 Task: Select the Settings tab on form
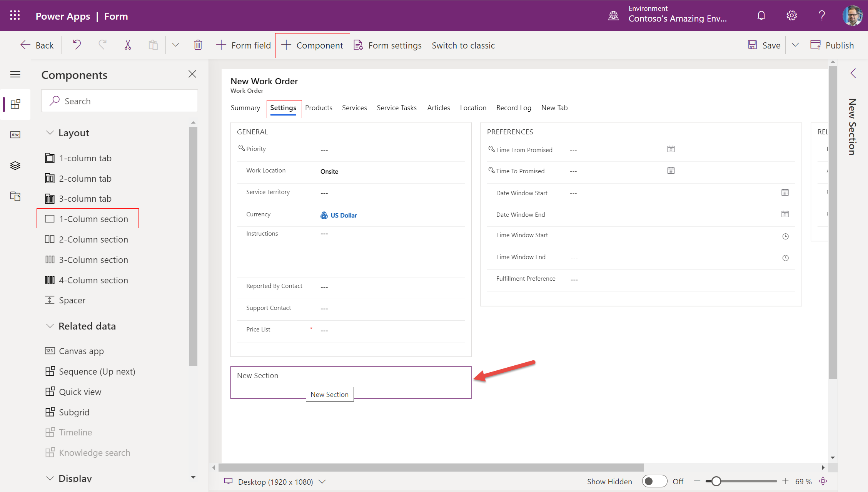click(x=282, y=107)
